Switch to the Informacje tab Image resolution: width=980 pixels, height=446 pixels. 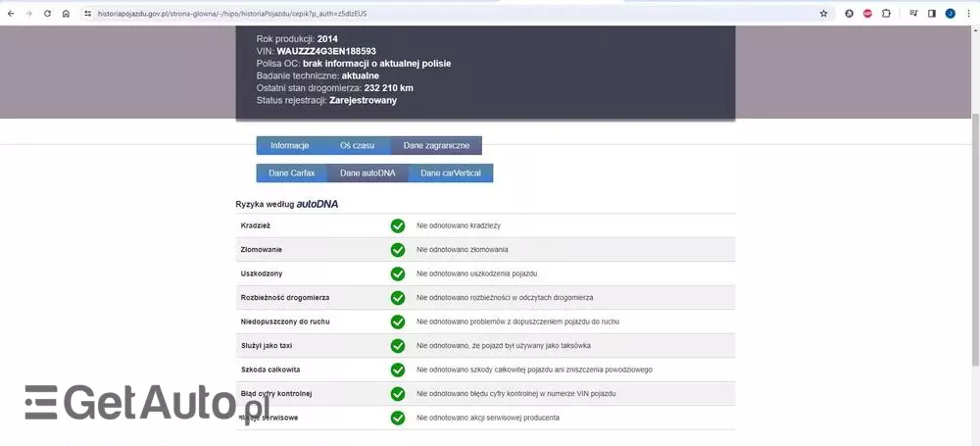point(290,145)
